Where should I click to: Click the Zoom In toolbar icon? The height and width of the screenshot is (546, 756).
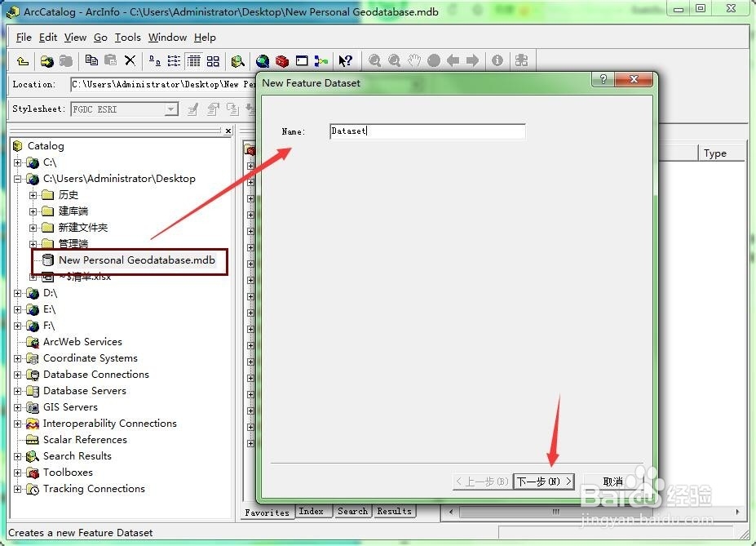(374, 60)
